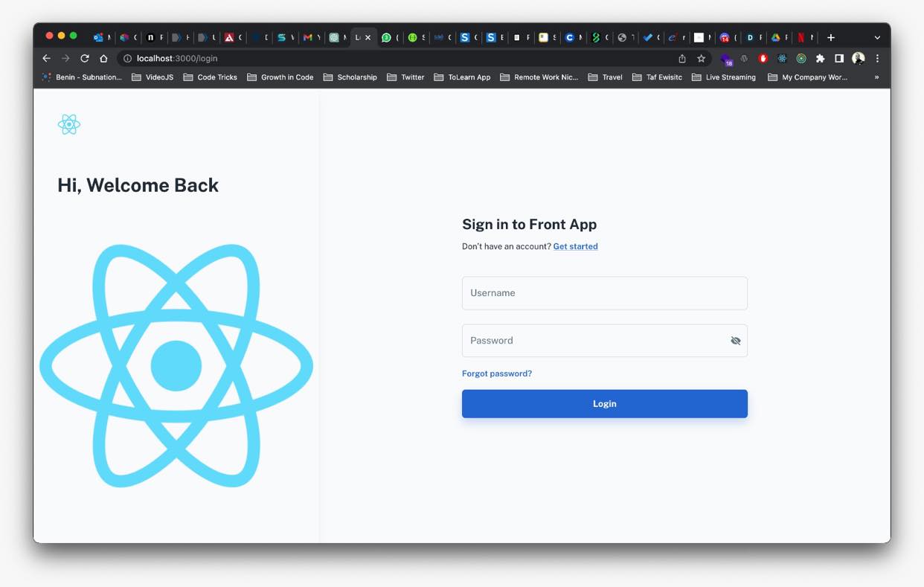Open Chrome three-dot menu
The image size is (924, 587).
(877, 58)
